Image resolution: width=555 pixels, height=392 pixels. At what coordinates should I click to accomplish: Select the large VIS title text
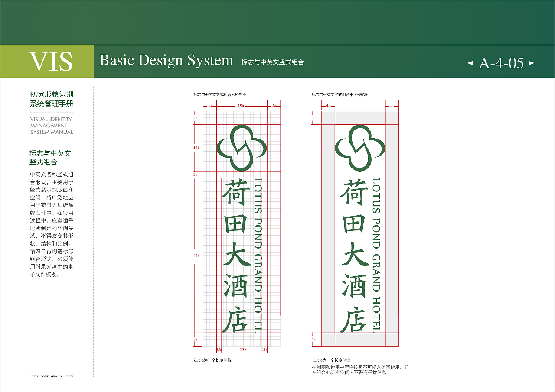(x=51, y=62)
